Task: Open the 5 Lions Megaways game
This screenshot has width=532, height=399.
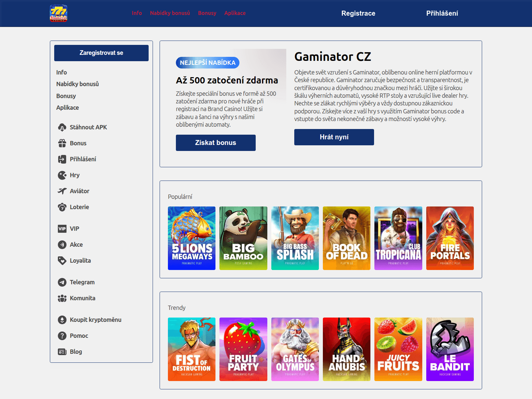Action: pyautogui.click(x=192, y=238)
